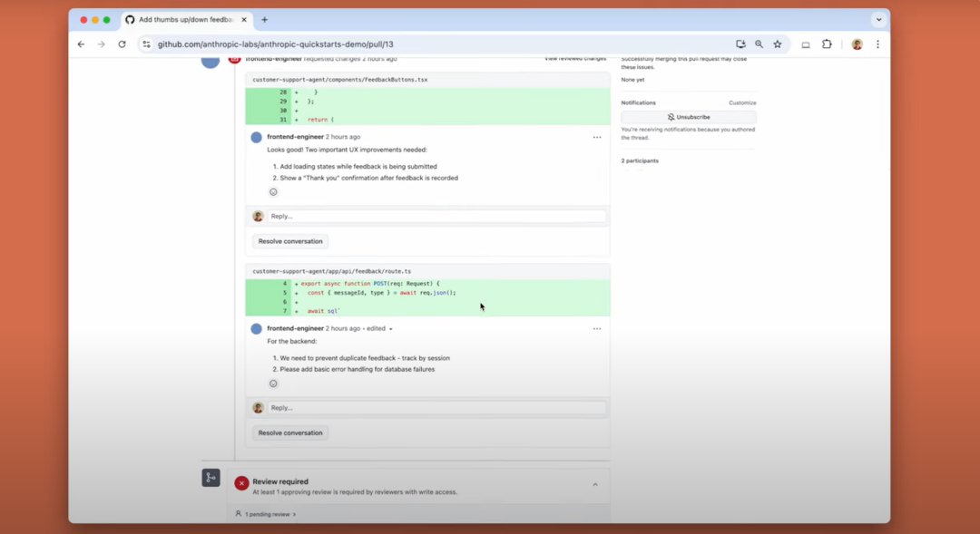Screen dimensions: 980x534
Task: Collapse the Review required section
Action: 595,485
